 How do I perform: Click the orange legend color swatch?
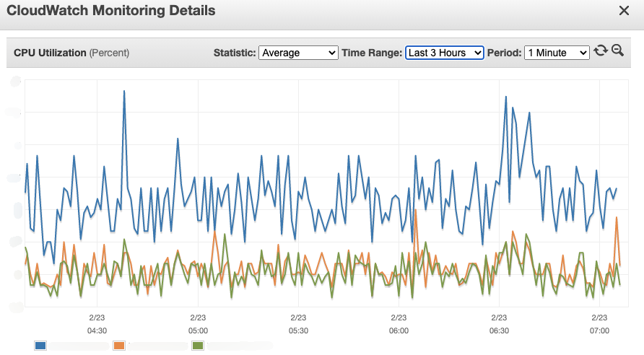pos(119,346)
